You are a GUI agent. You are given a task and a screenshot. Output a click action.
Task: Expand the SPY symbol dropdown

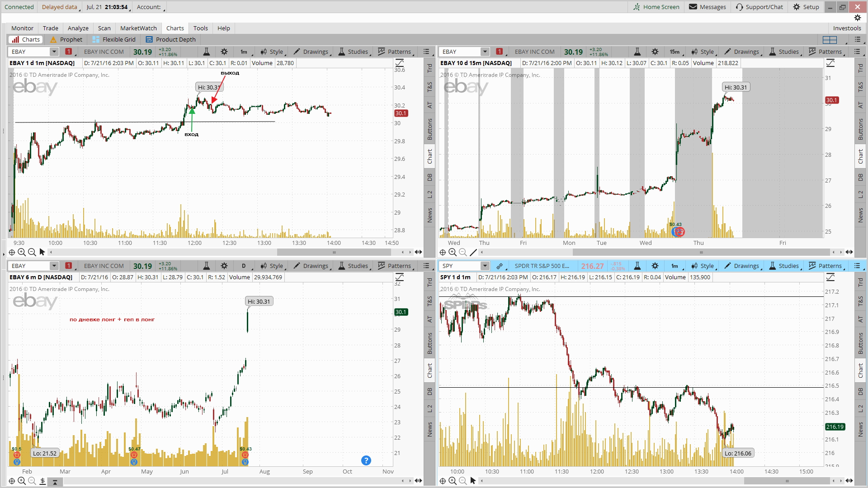click(x=485, y=266)
